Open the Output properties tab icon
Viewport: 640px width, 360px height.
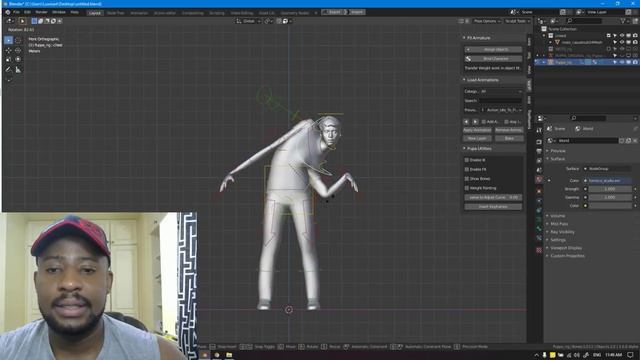coord(539,151)
